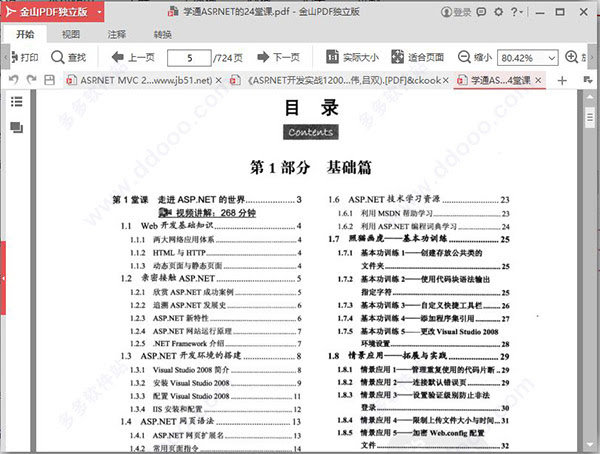Click the undo arrow icon
The width and height of the screenshot is (600, 454).
click(x=14, y=80)
